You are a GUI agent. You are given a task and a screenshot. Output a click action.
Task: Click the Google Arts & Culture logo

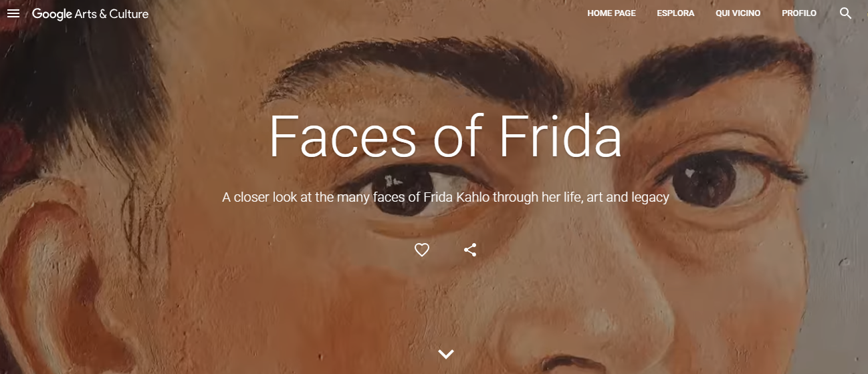90,13
